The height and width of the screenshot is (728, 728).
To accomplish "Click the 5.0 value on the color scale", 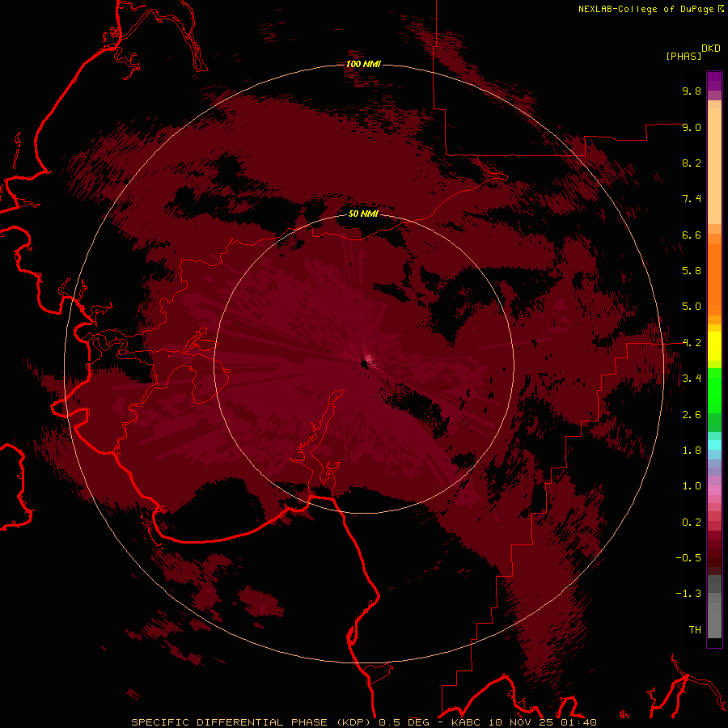I will click(x=692, y=307).
